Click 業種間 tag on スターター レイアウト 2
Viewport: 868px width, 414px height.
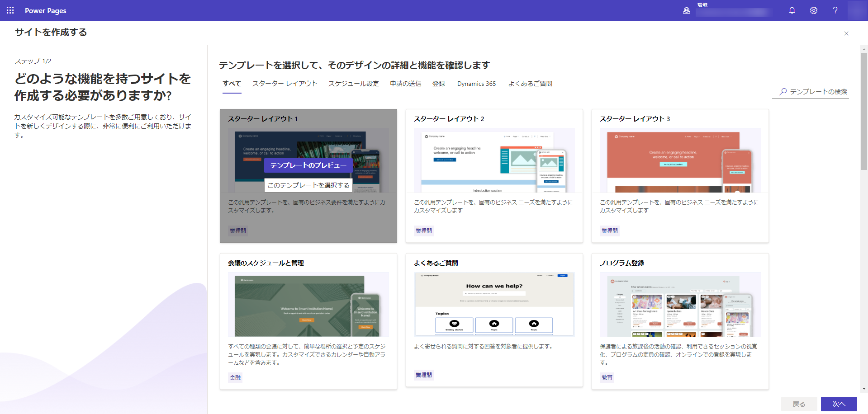point(424,231)
